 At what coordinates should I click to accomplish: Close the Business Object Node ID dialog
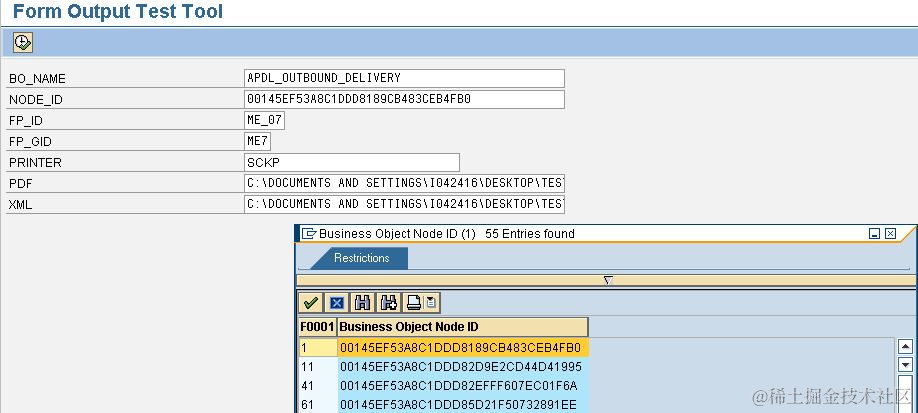pyautogui.click(x=890, y=234)
